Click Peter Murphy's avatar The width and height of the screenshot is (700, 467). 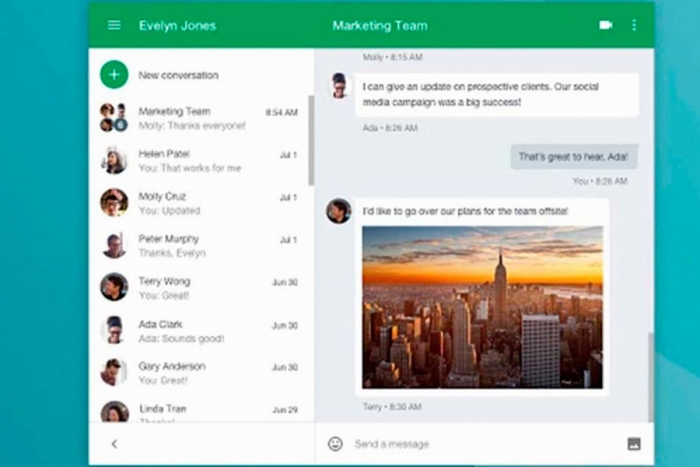click(x=114, y=245)
